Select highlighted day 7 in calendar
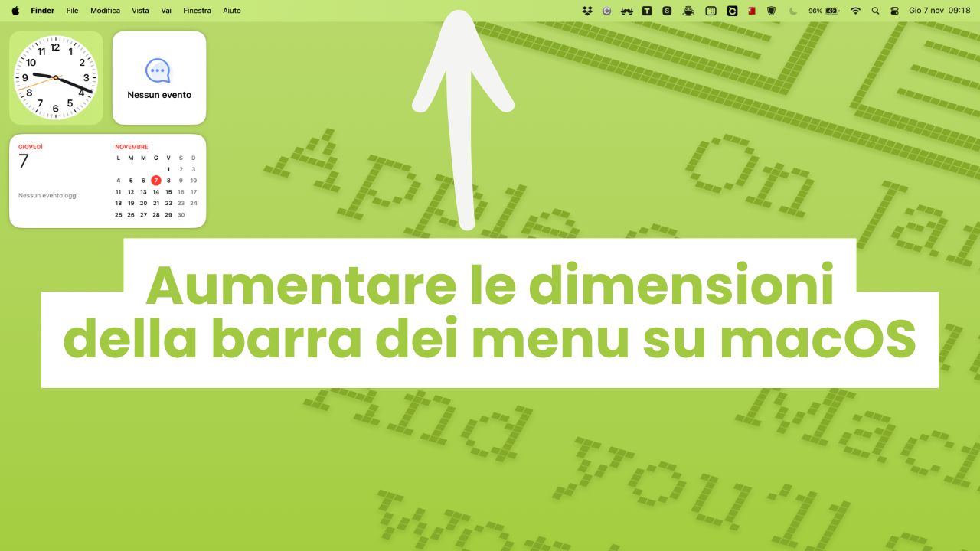Image resolution: width=980 pixels, height=551 pixels. [156, 181]
